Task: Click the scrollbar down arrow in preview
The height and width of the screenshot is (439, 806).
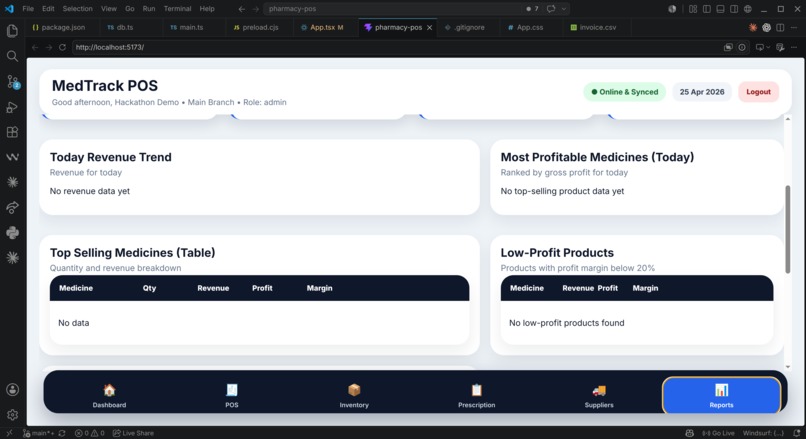Action: pyautogui.click(x=787, y=367)
